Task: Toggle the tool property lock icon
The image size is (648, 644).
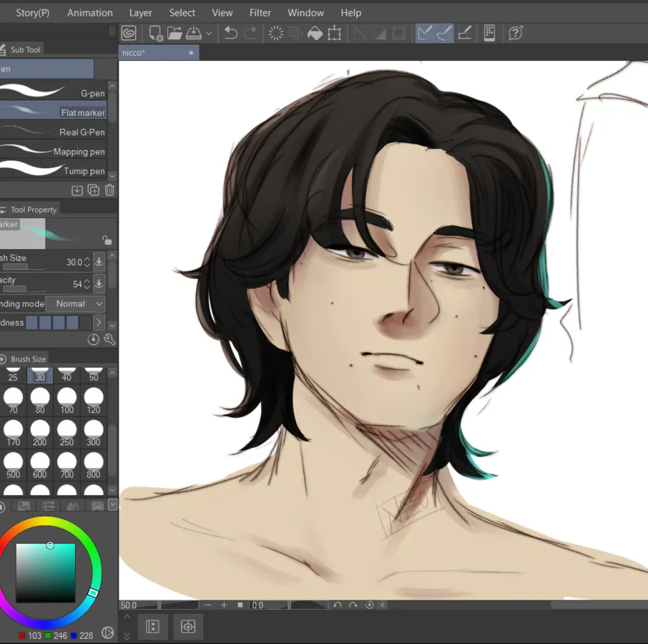Action: pos(107,240)
